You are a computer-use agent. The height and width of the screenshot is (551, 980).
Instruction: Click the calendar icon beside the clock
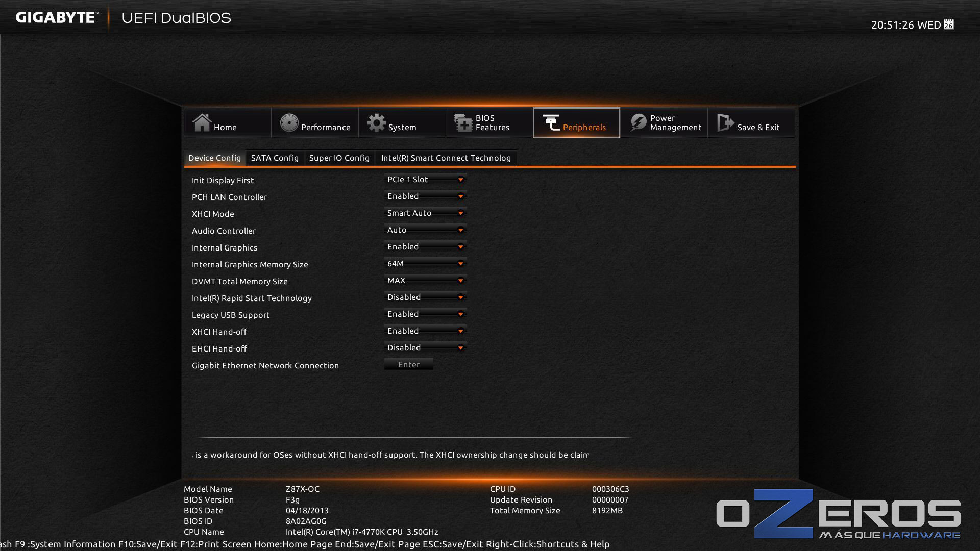[x=949, y=24]
